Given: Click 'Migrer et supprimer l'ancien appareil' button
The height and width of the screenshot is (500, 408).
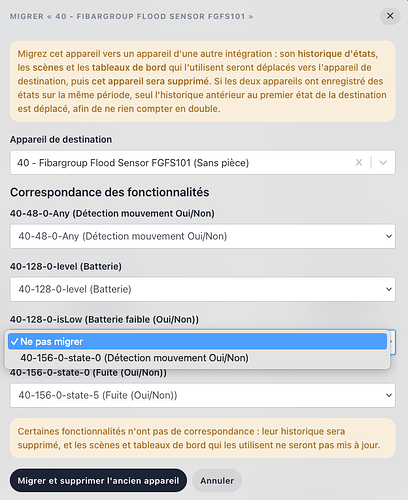Looking at the screenshot, I should pyautogui.click(x=98, y=481).
